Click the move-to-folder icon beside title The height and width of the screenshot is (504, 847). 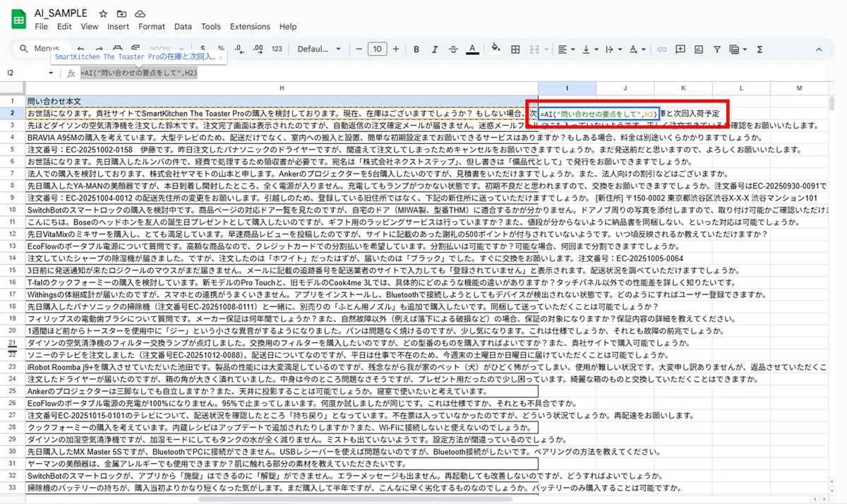[122, 13]
